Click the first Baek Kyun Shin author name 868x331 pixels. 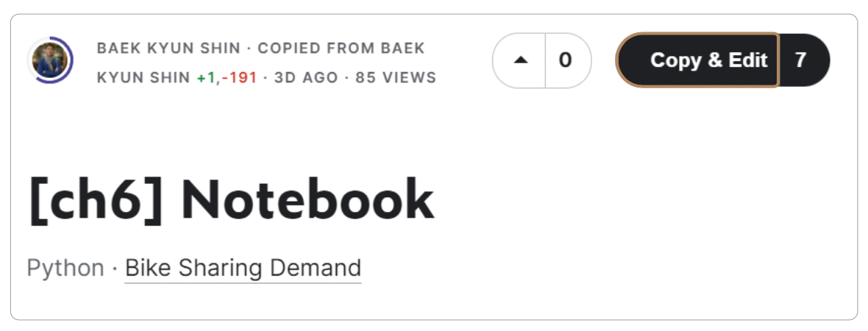(x=168, y=49)
